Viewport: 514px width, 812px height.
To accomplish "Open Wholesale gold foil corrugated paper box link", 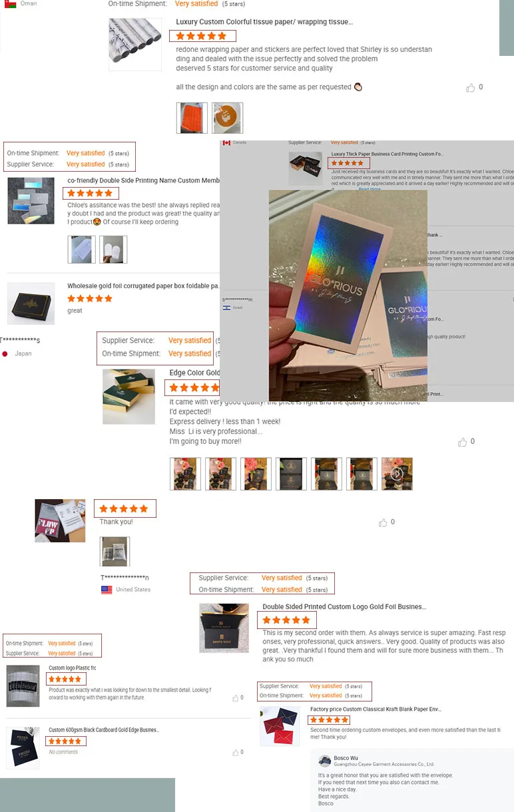I will [143, 286].
